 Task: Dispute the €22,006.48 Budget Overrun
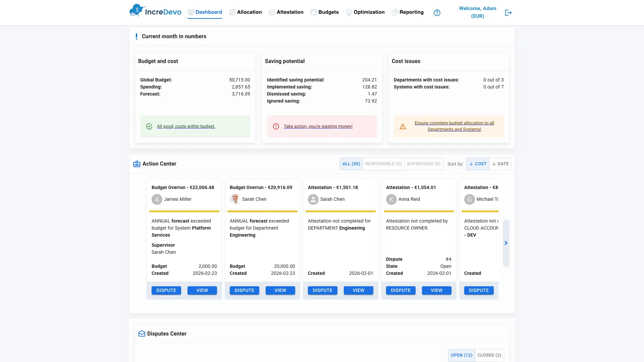coord(166,291)
